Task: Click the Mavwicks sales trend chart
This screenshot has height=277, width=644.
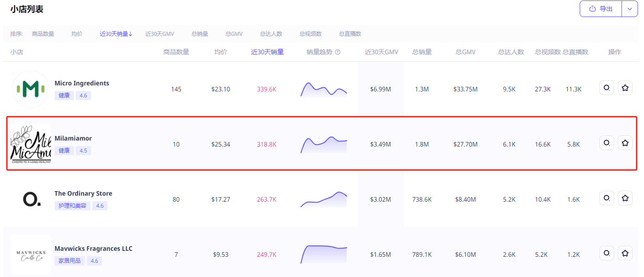Action: pyautogui.click(x=324, y=254)
